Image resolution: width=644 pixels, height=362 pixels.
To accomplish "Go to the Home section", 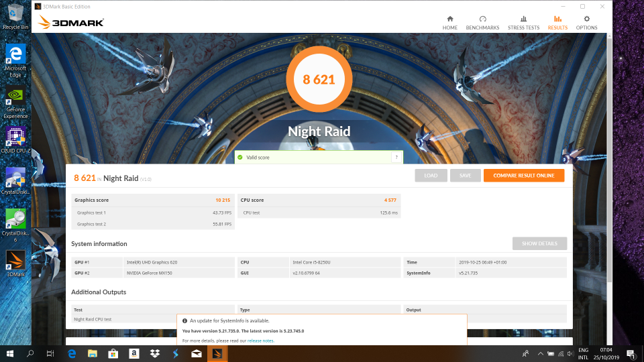I will (449, 22).
